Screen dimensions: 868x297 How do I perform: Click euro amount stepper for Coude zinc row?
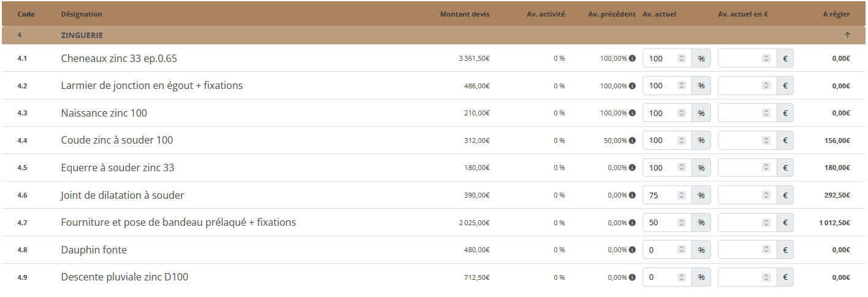(x=766, y=141)
